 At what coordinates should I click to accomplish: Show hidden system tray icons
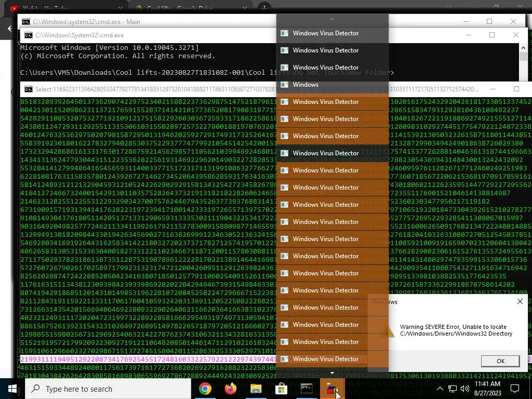pos(440,389)
